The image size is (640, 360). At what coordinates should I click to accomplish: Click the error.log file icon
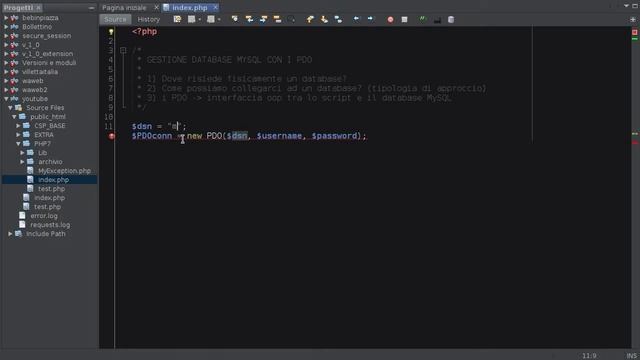(x=22, y=216)
